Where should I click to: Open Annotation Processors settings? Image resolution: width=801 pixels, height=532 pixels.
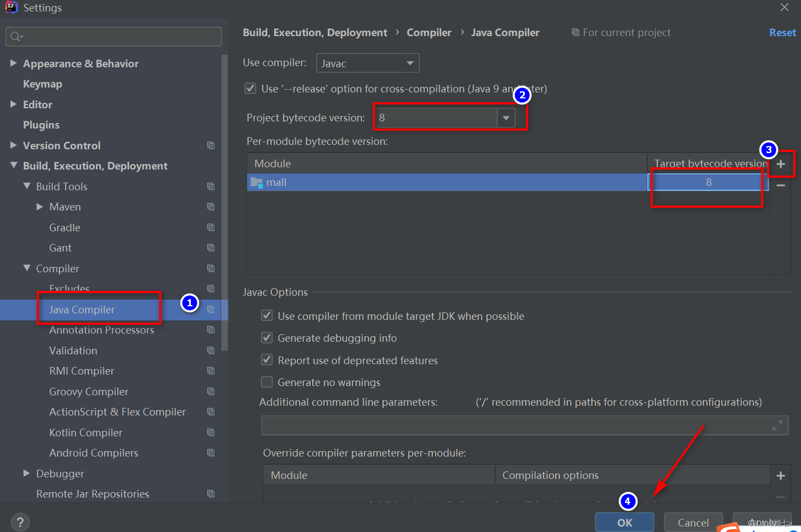pyautogui.click(x=102, y=330)
